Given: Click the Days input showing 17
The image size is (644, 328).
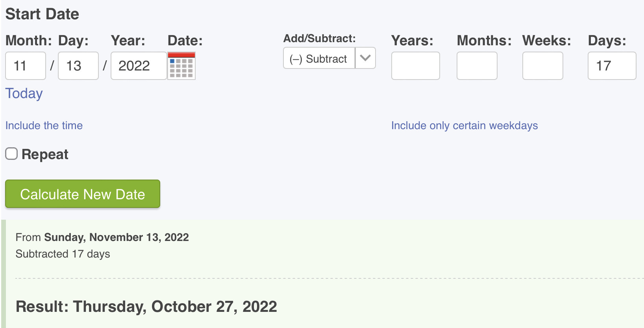Looking at the screenshot, I should [x=611, y=66].
